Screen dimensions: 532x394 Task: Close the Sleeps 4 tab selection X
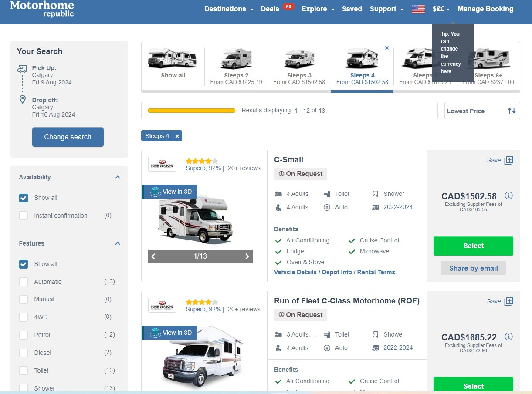point(387,48)
